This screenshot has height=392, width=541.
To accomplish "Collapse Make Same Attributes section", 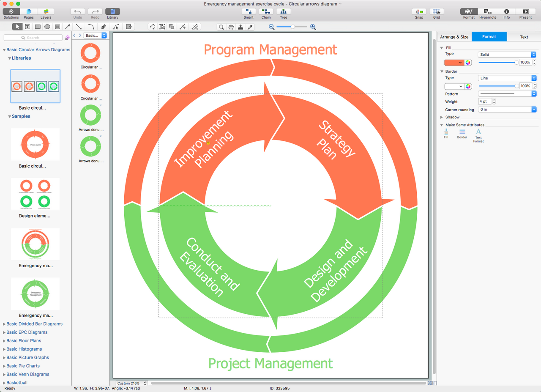I will coord(442,125).
